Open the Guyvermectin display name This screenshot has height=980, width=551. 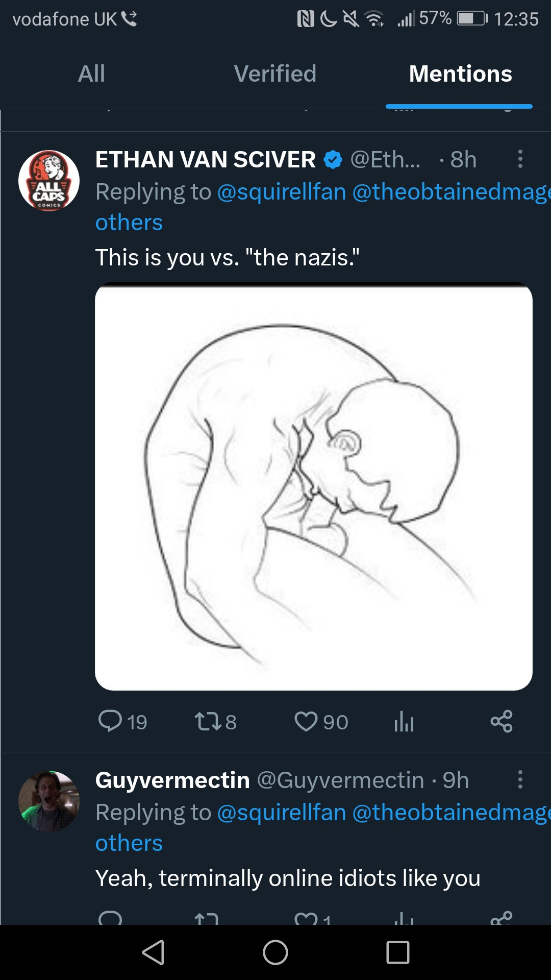(x=172, y=780)
